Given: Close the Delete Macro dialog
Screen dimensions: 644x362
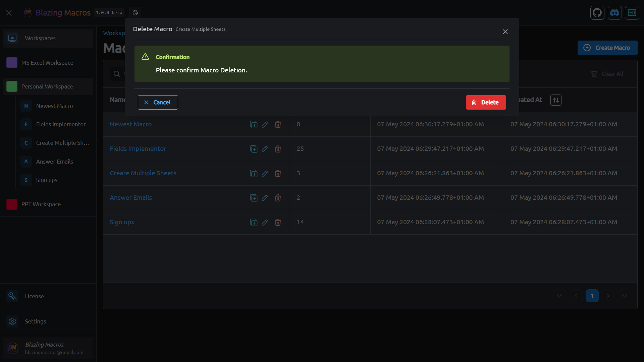Looking at the screenshot, I should [505, 32].
